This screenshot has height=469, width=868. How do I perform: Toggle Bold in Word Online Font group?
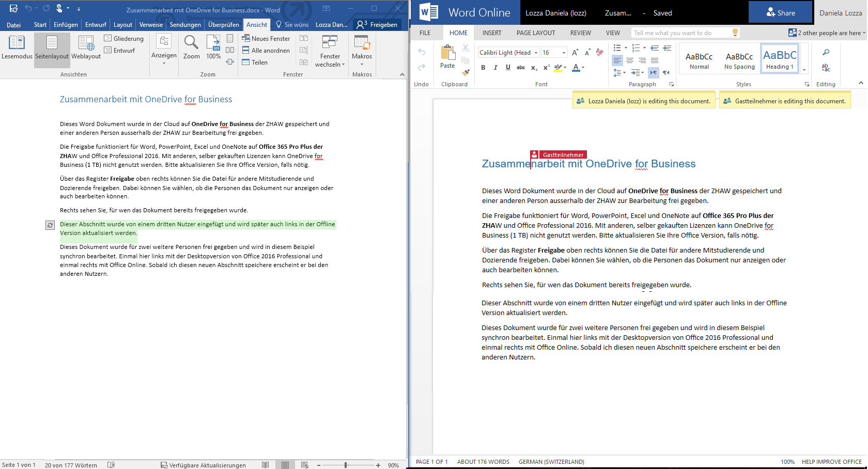[483, 67]
